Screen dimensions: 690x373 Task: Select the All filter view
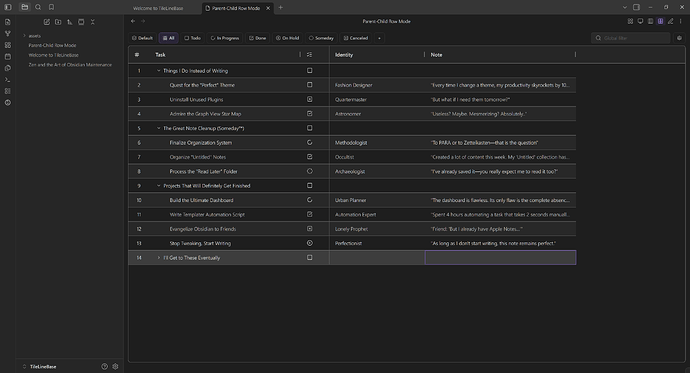click(x=169, y=38)
